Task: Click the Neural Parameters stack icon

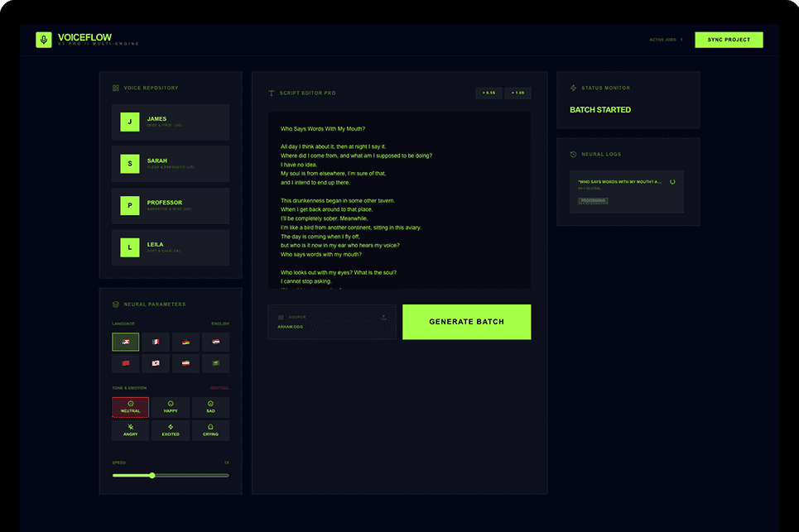Action: point(114,304)
